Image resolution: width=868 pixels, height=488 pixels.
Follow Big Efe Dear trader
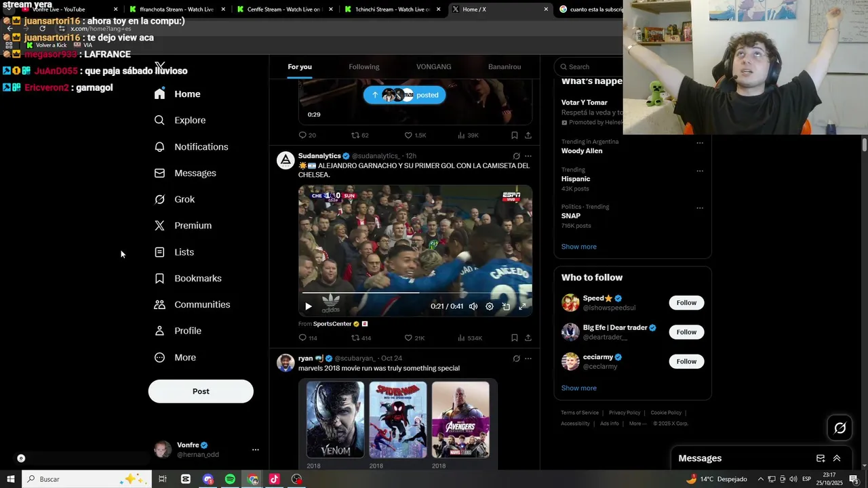click(x=686, y=332)
